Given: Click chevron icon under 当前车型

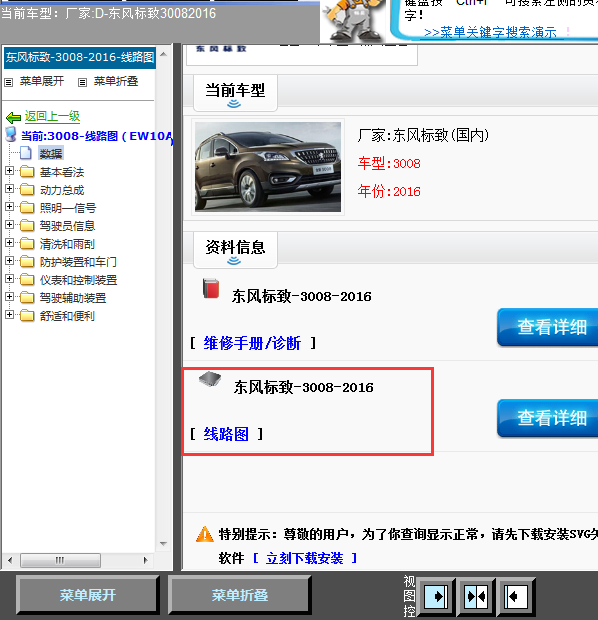Looking at the screenshot, I should pyautogui.click(x=234, y=104).
